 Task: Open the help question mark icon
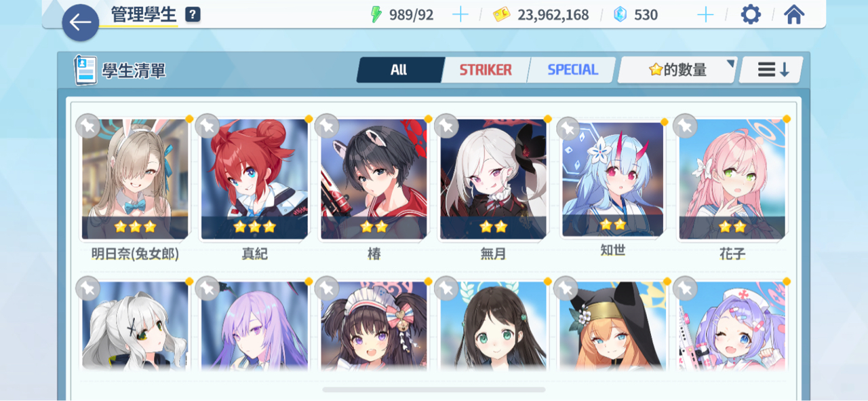click(x=193, y=14)
